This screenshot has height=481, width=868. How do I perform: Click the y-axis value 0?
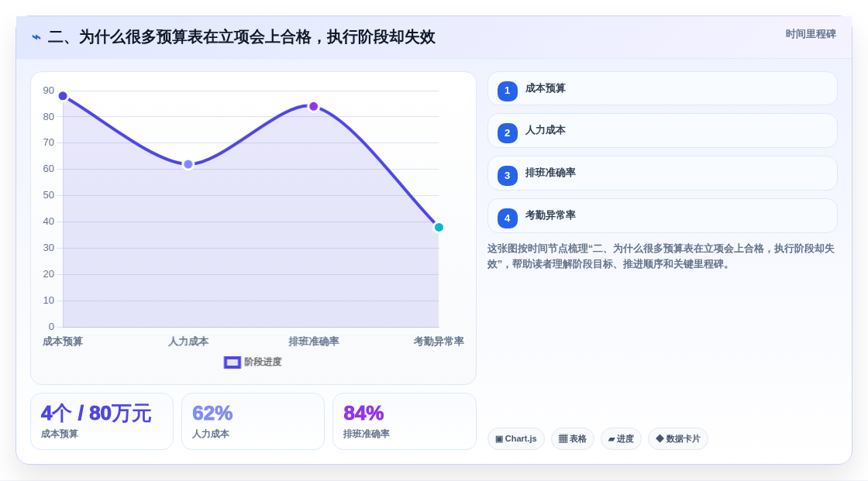click(x=51, y=327)
